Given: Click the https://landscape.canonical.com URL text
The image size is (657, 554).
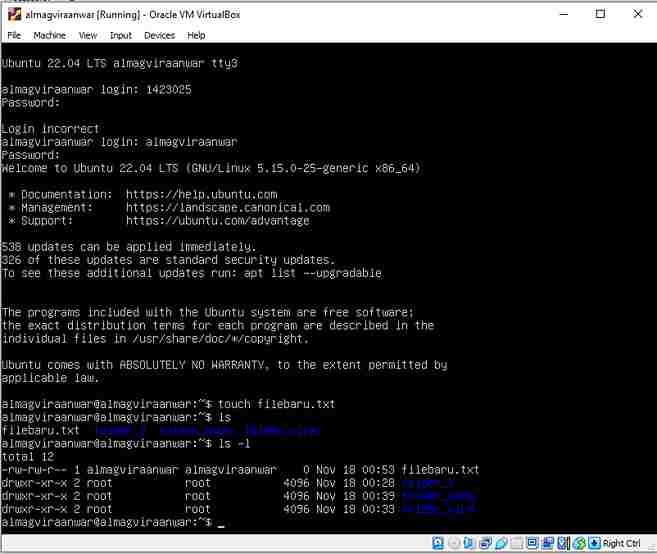Looking at the screenshot, I should [228, 207].
